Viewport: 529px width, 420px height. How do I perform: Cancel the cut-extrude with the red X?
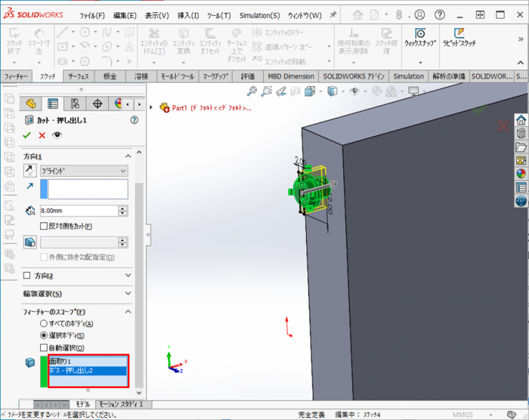[41, 135]
